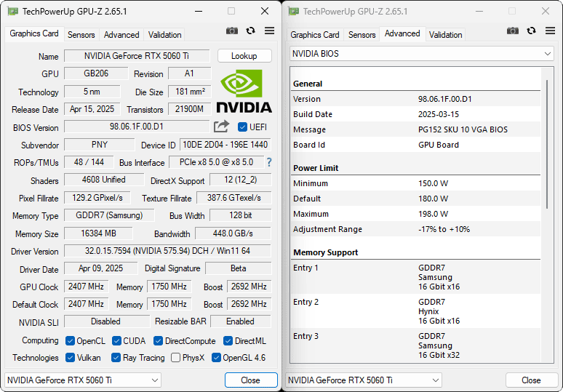This screenshot has width=563, height=392.
Task: Toggle the CUDA checkbox
Action: (x=116, y=340)
